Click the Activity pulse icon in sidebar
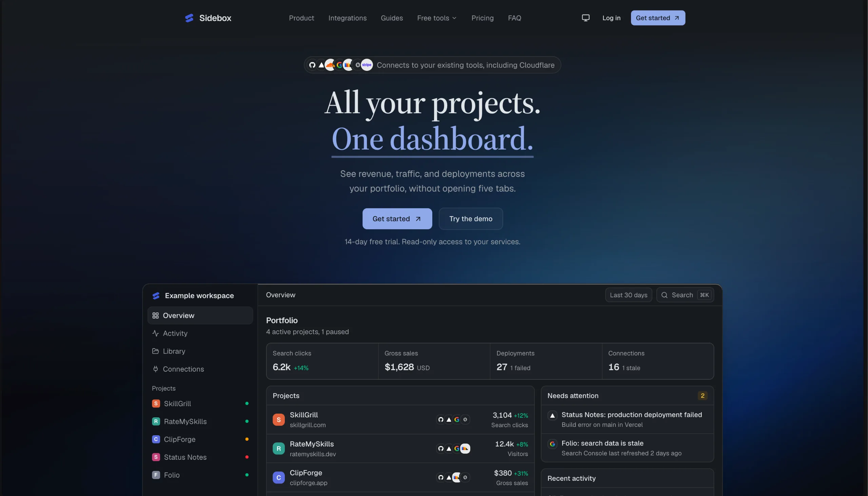The height and width of the screenshot is (496, 868). coord(155,333)
